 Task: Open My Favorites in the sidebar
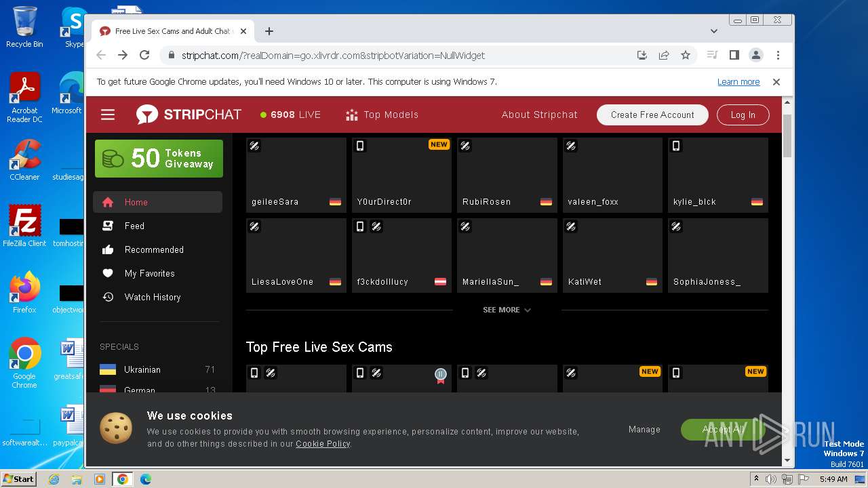[x=157, y=273]
